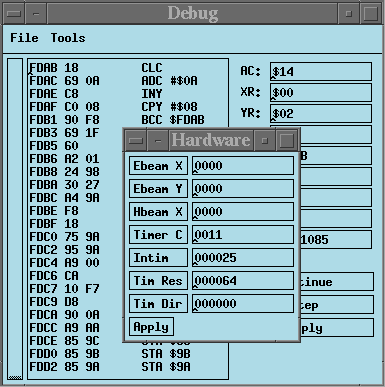Select the Intim value field
The width and height of the screenshot is (385, 387).
coord(243,258)
